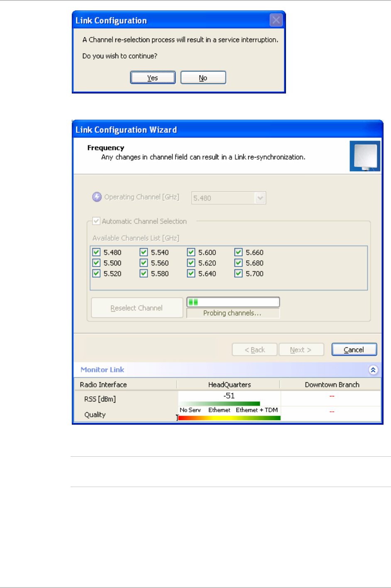Uncheck the 5.680 channel
Image resolution: width=391 pixels, height=588 pixels.
click(238, 263)
